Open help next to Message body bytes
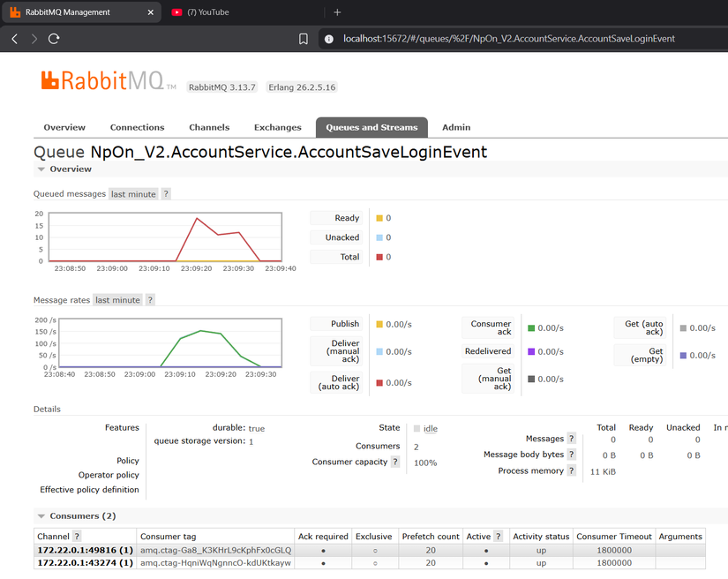Viewport: 728px width, 579px height. [x=572, y=455]
